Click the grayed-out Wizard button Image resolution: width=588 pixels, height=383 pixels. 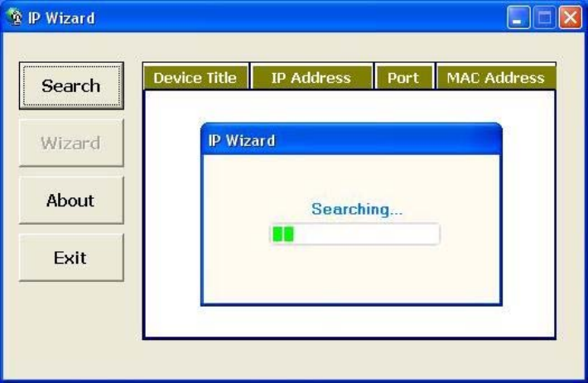[x=71, y=143]
